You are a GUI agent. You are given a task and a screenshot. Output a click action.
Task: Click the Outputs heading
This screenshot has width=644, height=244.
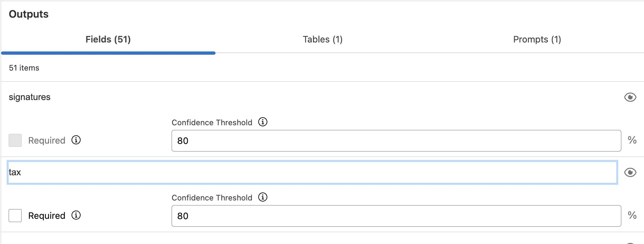[x=29, y=14]
